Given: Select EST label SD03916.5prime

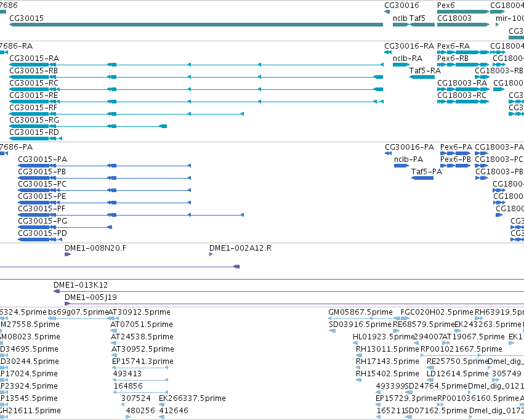Looking at the screenshot, I should tap(360, 325).
